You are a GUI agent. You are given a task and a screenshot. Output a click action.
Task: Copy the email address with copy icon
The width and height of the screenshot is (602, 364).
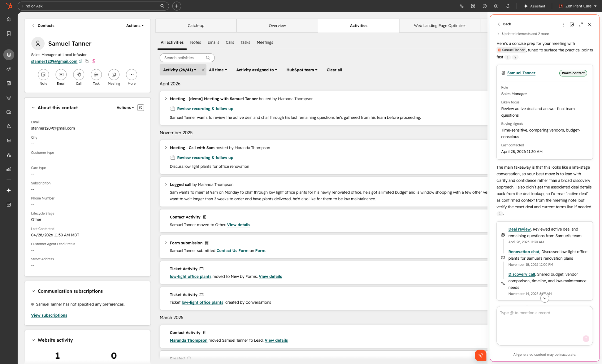click(x=87, y=61)
